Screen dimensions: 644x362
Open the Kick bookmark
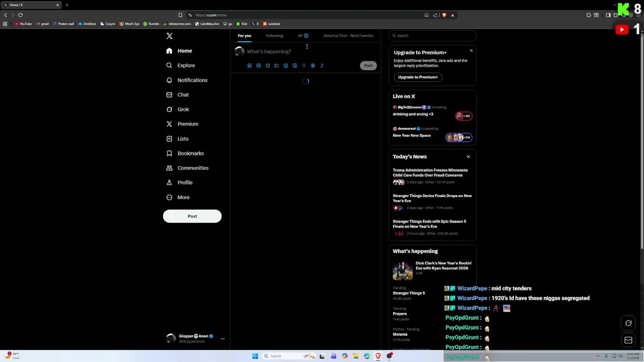tap(242, 24)
